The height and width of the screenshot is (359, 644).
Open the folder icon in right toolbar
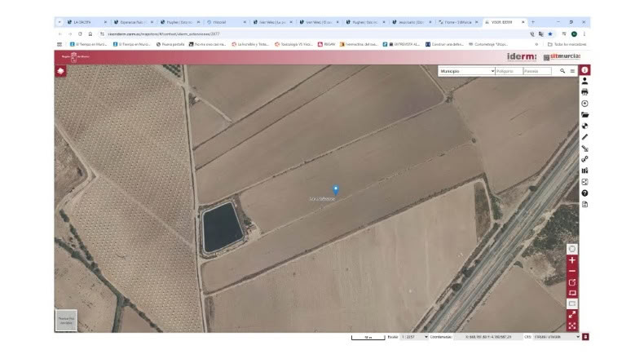(x=584, y=115)
